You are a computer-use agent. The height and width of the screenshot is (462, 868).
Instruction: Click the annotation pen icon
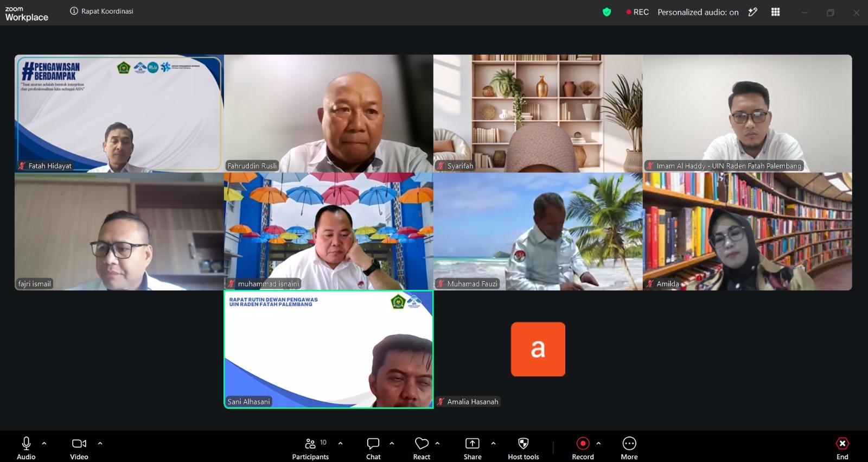(753, 12)
